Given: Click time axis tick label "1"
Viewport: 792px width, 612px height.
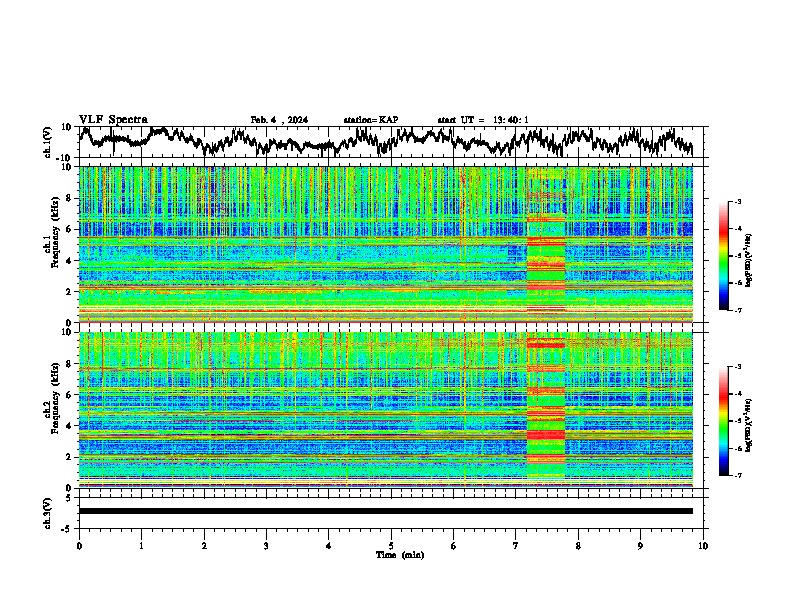Looking at the screenshot, I should (x=141, y=546).
